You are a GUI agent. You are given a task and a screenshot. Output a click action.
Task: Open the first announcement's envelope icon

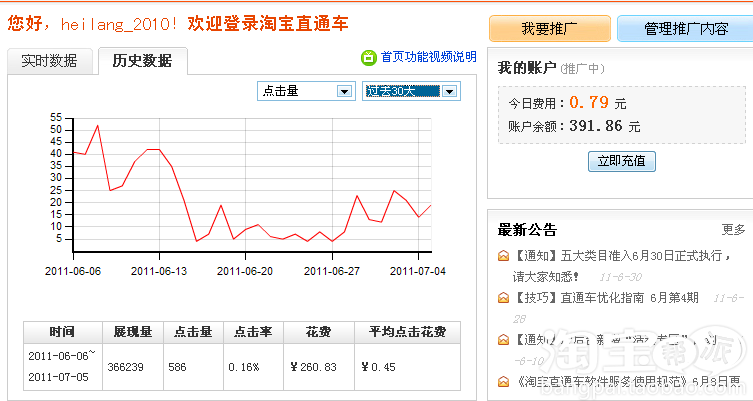coord(503,256)
